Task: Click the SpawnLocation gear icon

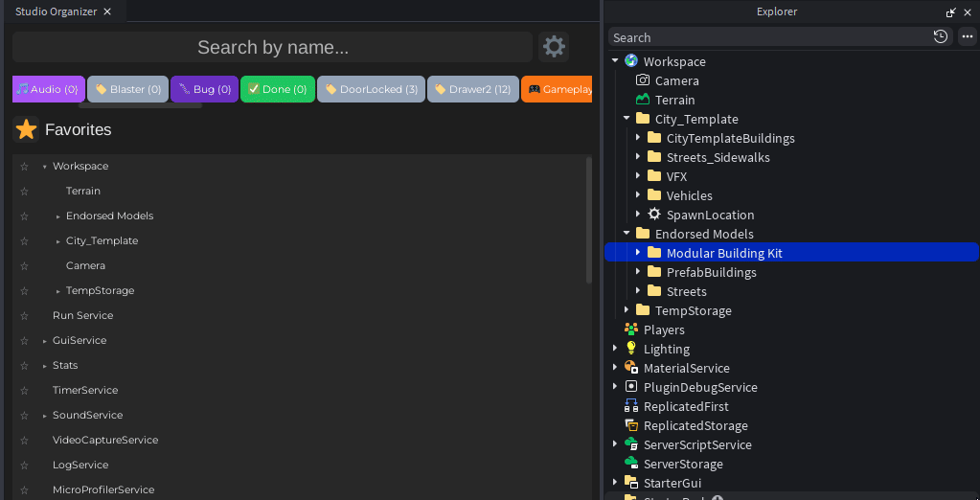Action: tap(654, 215)
